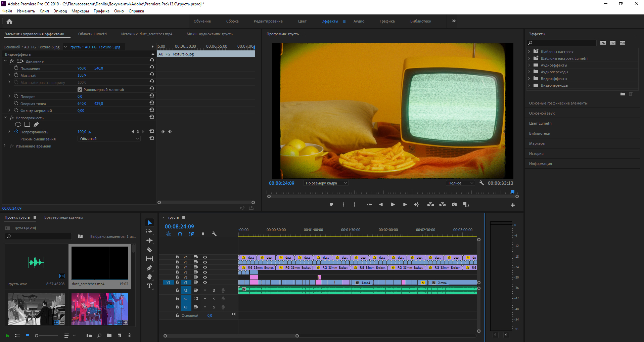Open playback resolution dropdown (Полное)
This screenshot has width=644, height=342.
(x=460, y=183)
